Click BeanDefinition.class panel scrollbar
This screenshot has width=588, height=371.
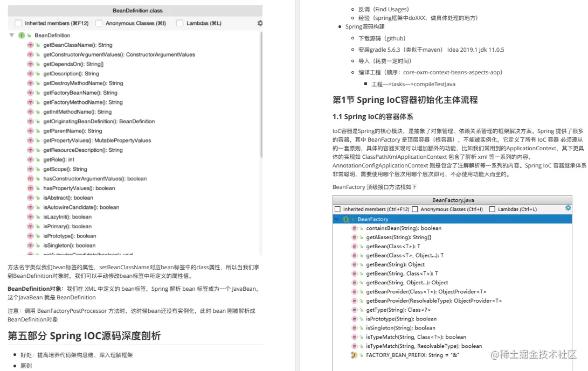(261, 94)
